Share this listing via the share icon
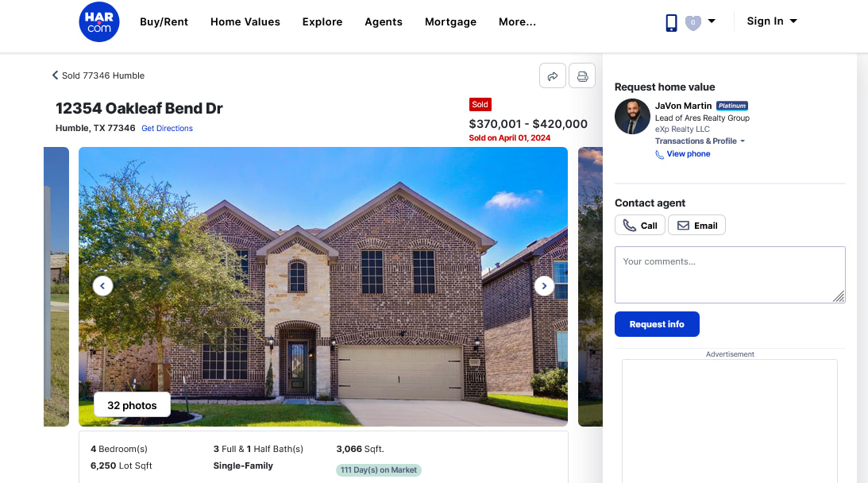868x483 pixels. [553, 76]
